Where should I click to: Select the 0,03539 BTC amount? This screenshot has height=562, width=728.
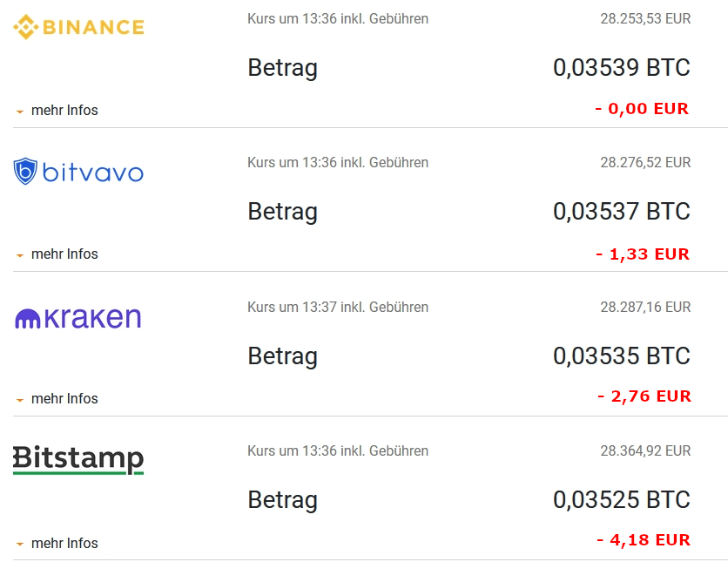(x=622, y=68)
